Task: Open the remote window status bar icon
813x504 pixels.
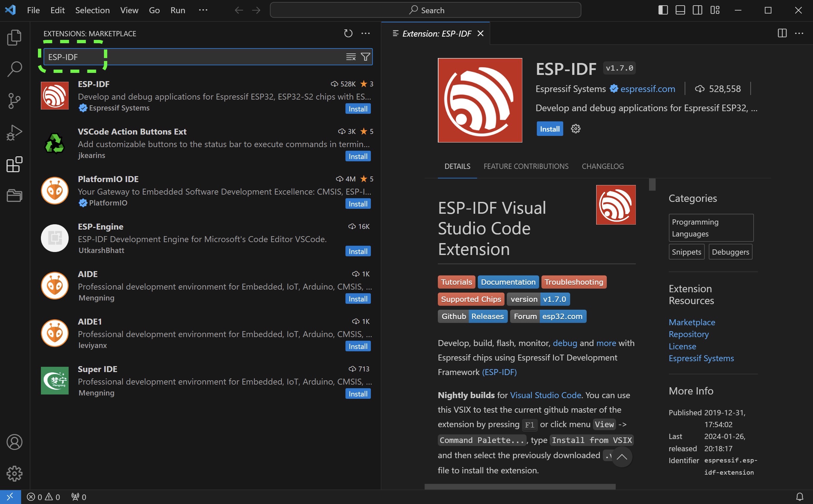Action: (x=10, y=497)
